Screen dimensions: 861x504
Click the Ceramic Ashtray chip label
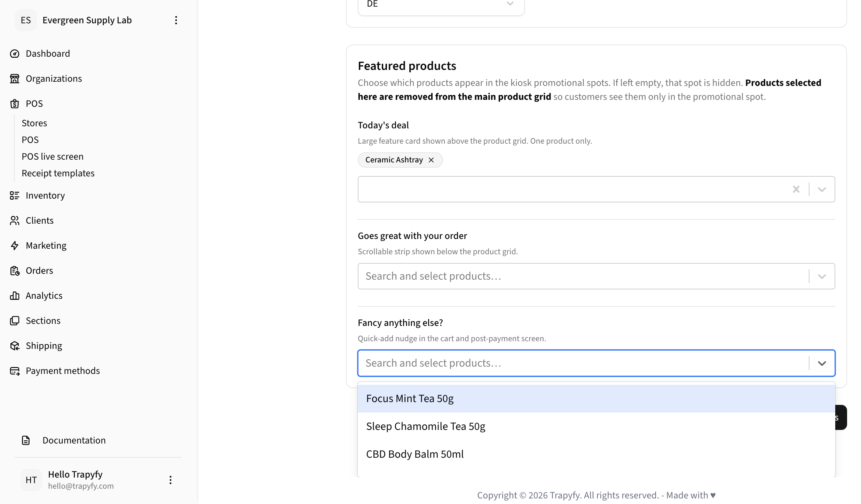(394, 160)
